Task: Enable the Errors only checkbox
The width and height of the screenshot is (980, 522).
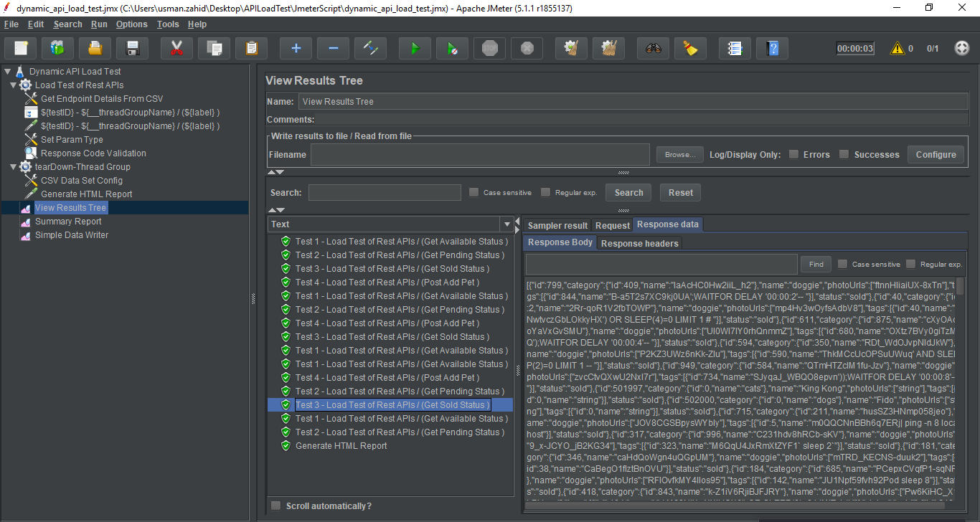Action: tap(794, 154)
